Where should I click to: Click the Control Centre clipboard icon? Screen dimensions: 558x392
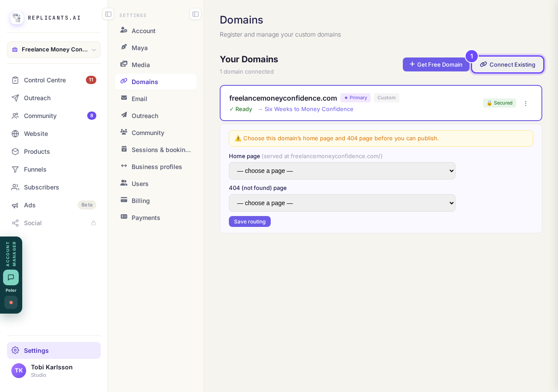tap(15, 80)
